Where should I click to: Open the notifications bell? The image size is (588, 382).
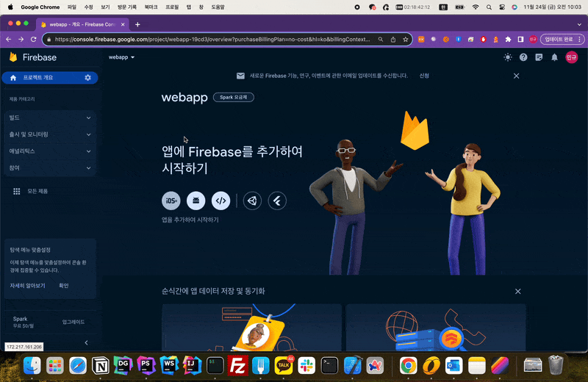click(x=554, y=57)
